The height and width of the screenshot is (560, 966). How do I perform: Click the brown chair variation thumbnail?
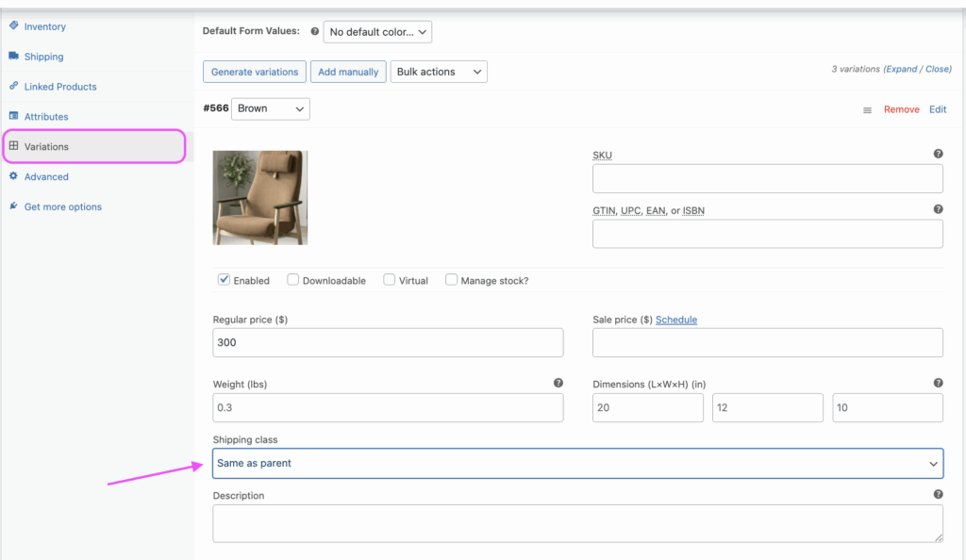coord(260,198)
